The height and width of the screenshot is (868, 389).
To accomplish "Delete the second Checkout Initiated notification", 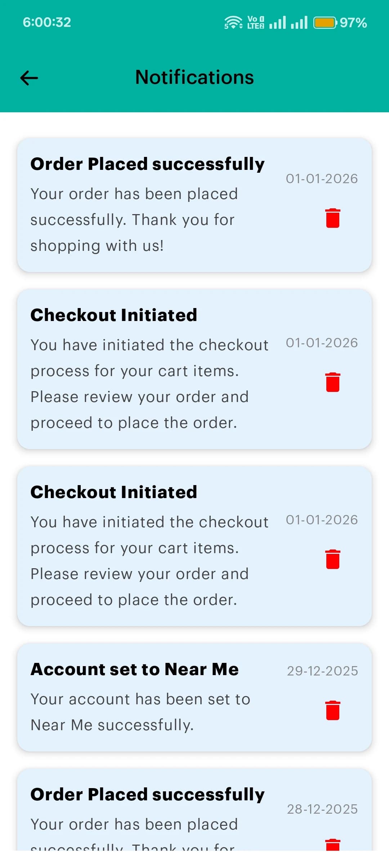I will pyautogui.click(x=332, y=559).
